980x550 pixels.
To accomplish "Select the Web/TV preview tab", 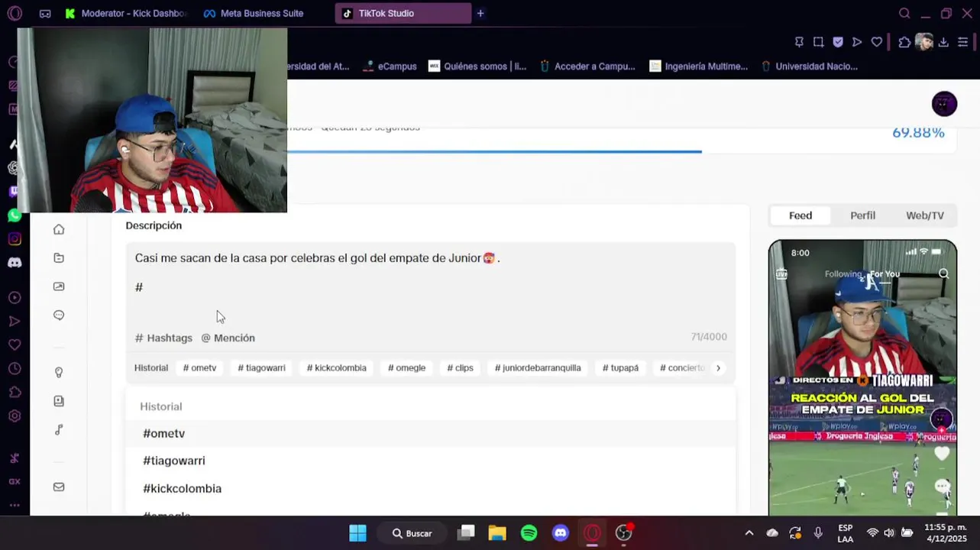I will 924,215.
